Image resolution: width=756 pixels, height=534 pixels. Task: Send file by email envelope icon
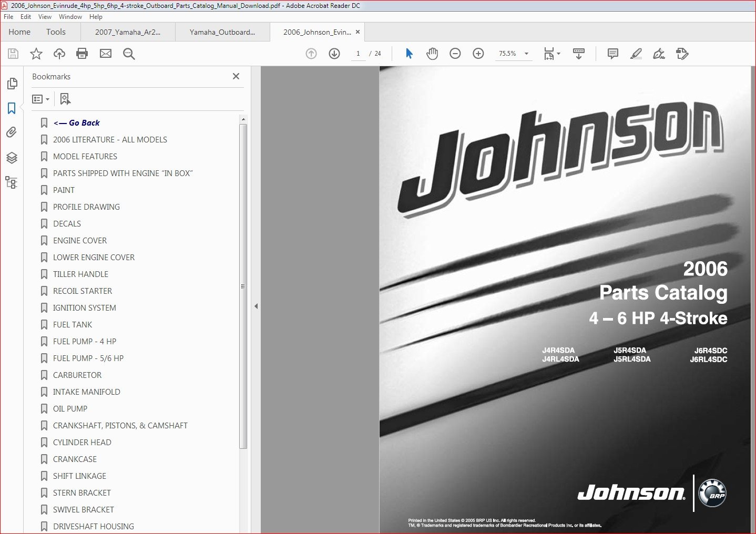[x=106, y=54]
